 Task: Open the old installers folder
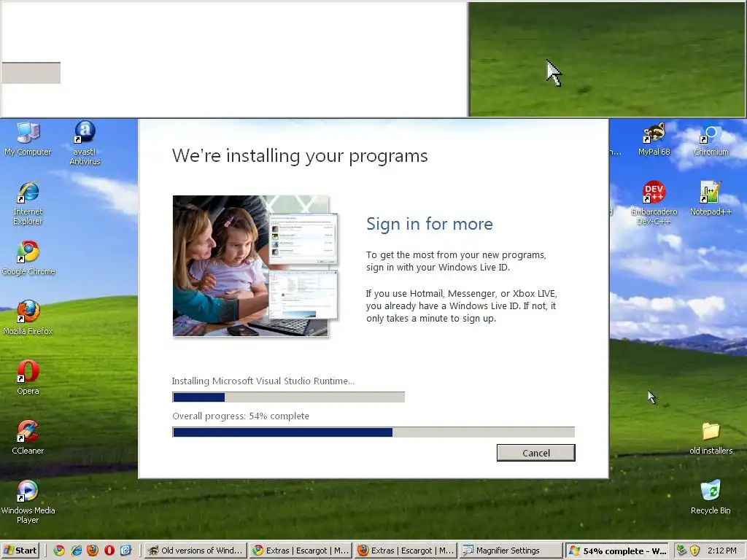[x=711, y=438]
